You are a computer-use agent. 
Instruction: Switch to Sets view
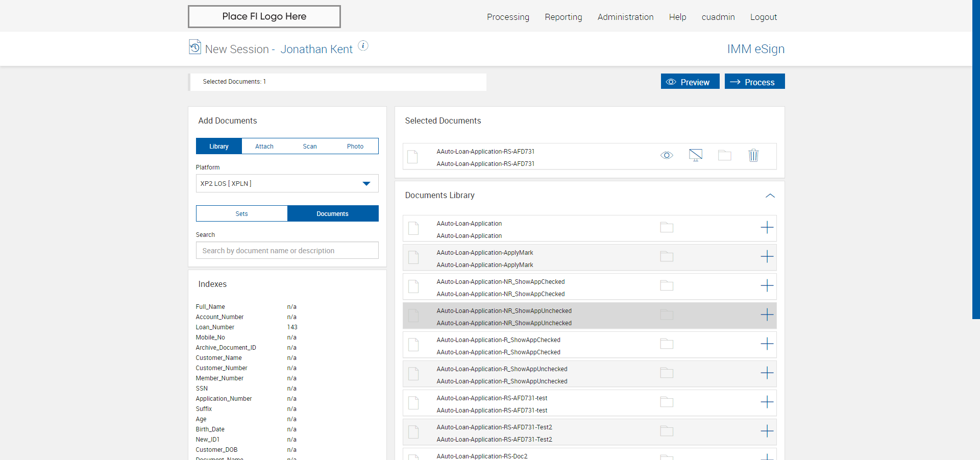click(x=241, y=214)
